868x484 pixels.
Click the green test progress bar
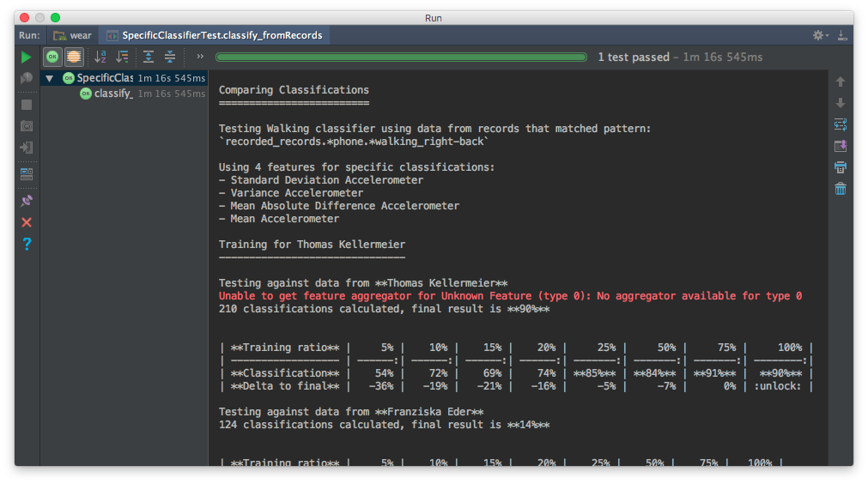402,57
